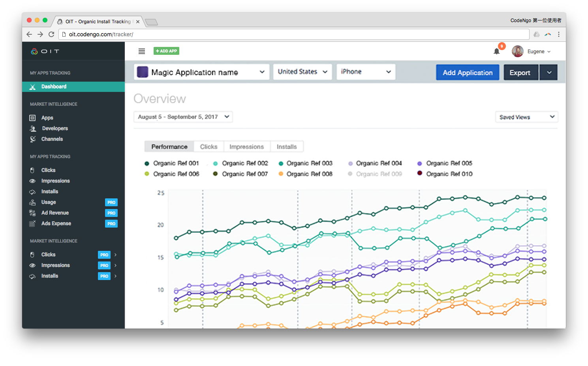Select Dashboard in the sidebar

pyautogui.click(x=73, y=87)
